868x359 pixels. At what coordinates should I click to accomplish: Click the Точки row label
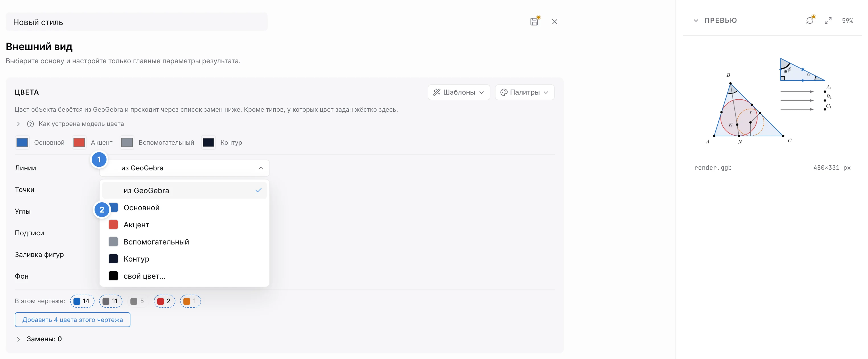pyautogui.click(x=24, y=189)
